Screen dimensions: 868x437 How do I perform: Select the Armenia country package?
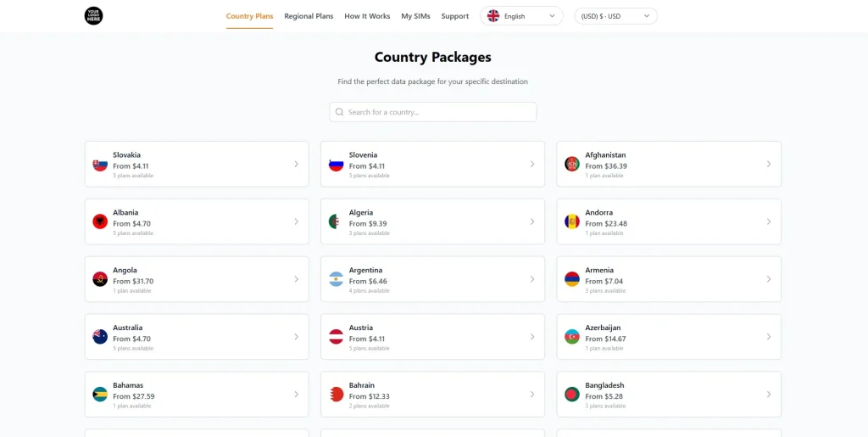668,279
